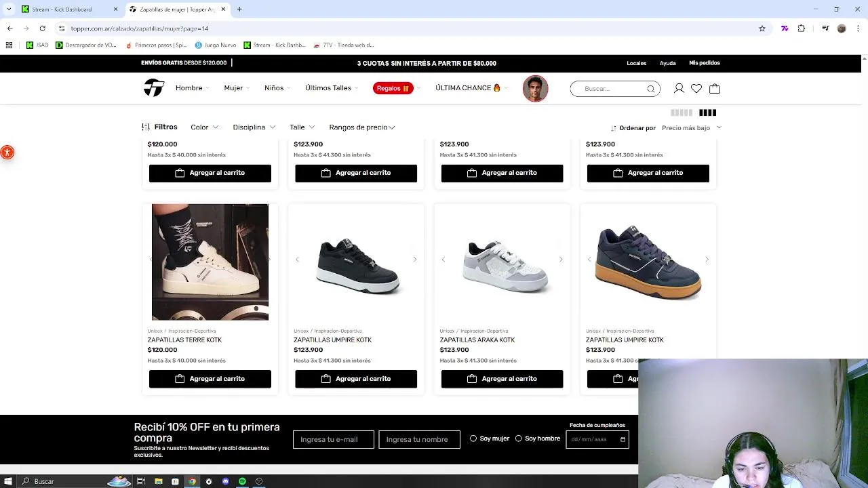Open the Mis pedidos link

tap(705, 63)
